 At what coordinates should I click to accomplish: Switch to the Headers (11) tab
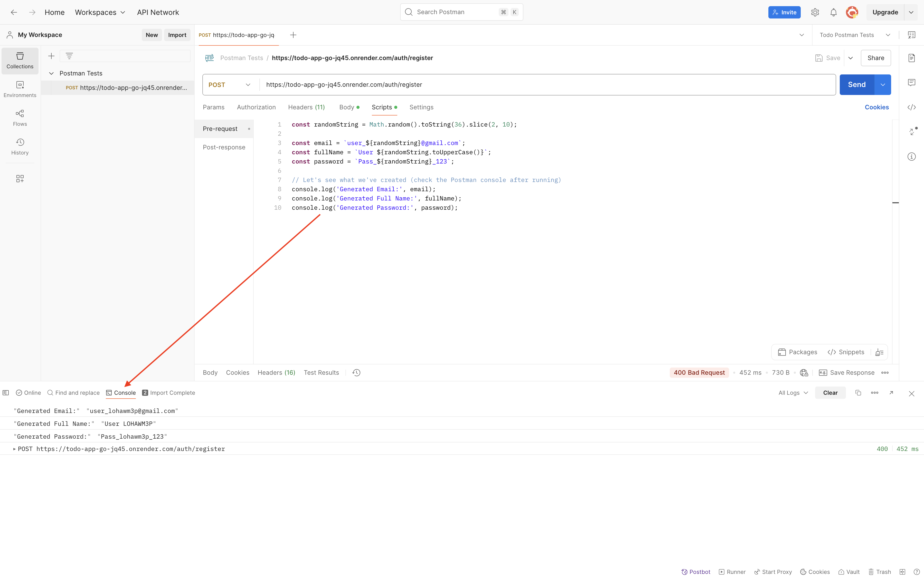(306, 108)
